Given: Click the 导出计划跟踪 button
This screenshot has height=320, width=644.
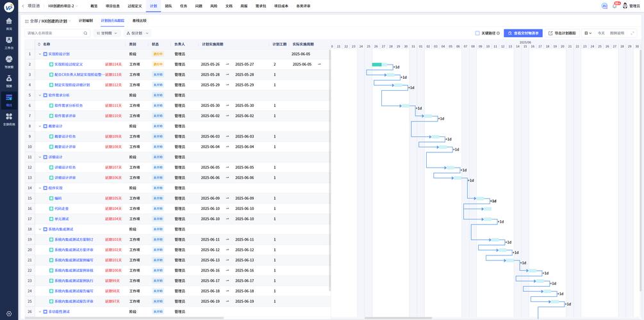Looking at the screenshot, I should (x=562, y=33).
